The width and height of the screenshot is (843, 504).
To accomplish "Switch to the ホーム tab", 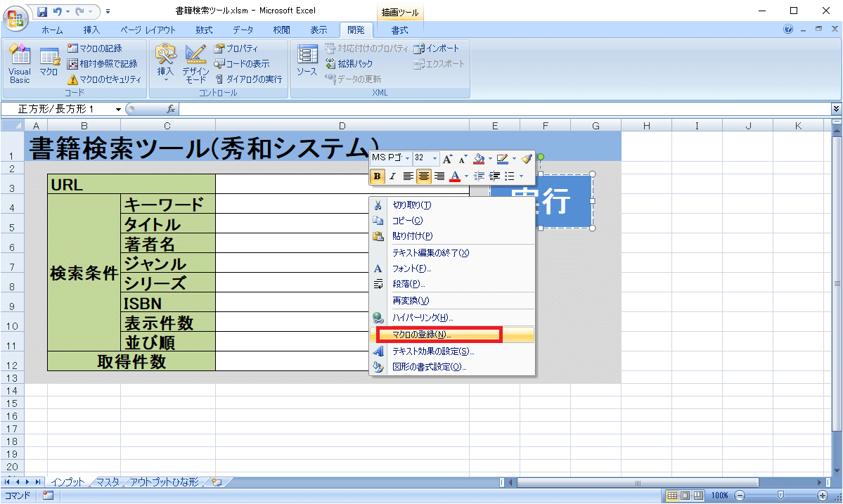I will pyautogui.click(x=51, y=30).
